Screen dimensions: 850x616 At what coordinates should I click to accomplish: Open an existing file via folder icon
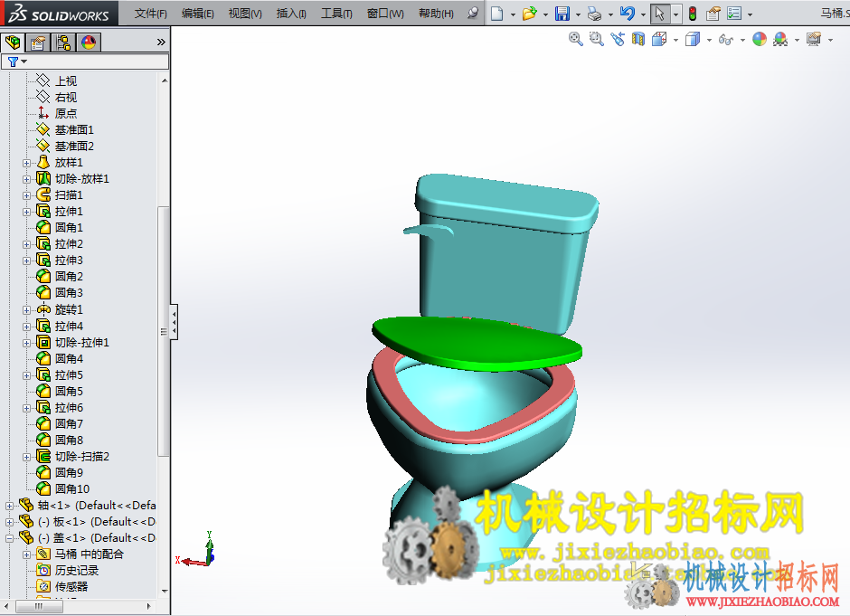tap(530, 14)
